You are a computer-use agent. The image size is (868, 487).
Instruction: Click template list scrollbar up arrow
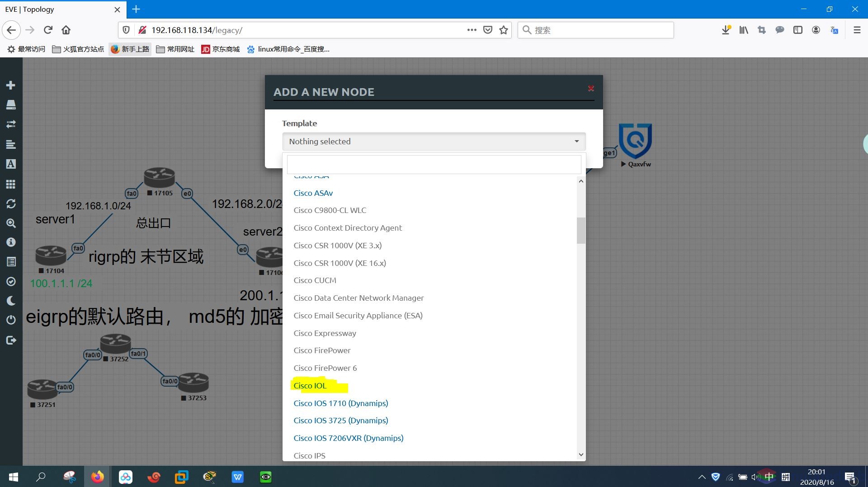click(x=581, y=181)
